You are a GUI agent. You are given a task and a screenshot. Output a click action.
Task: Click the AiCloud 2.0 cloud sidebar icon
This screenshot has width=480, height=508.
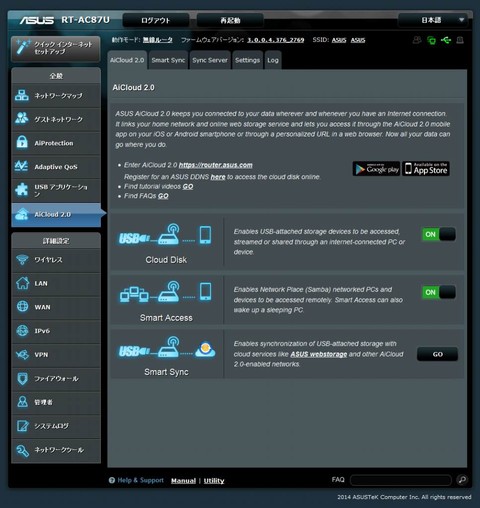point(22,214)
